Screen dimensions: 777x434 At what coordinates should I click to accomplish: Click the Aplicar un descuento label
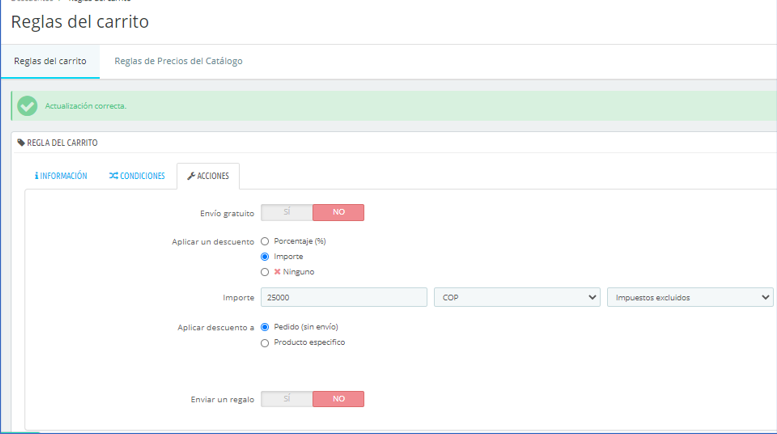point(213,242)
